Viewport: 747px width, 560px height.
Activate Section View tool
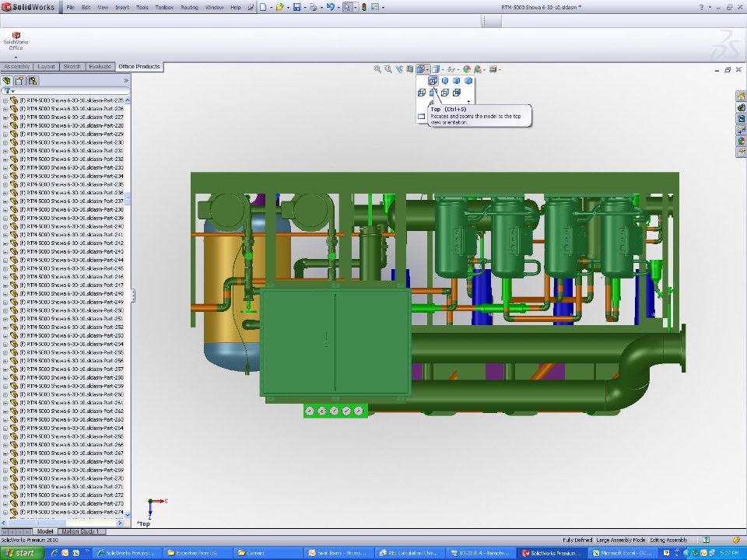pyautogui.click(x=410, y=69)
